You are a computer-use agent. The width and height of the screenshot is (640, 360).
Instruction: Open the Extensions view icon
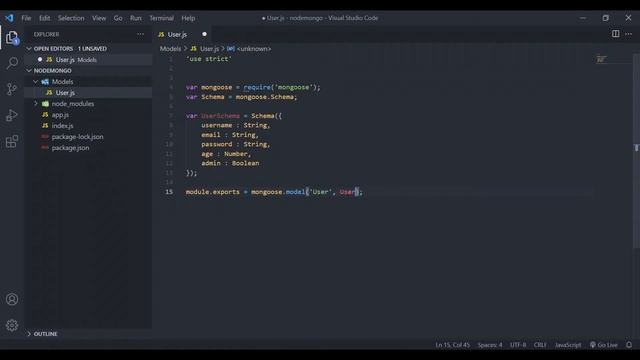point(12,142)
